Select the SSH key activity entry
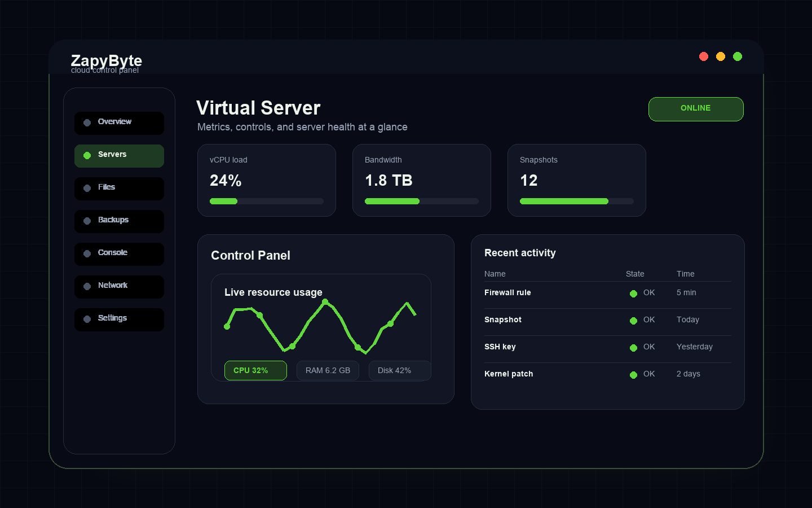Image resolution: width=812 pixels, height=508 pixels. (x=608, y=349)
